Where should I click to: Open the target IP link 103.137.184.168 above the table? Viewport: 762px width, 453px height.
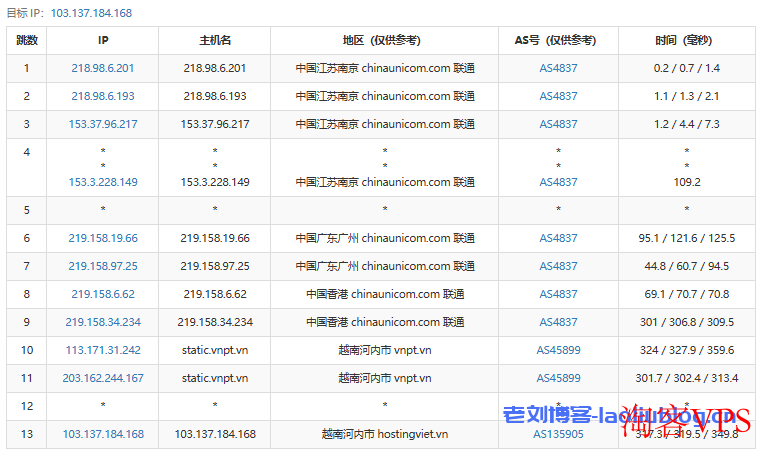tap(91, 13)
